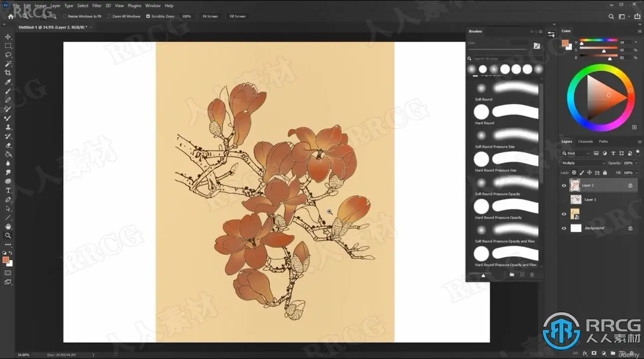Click the filter for pixel layers icon
Viewport: 644px width, 359px height.
(x=597, y=154)
